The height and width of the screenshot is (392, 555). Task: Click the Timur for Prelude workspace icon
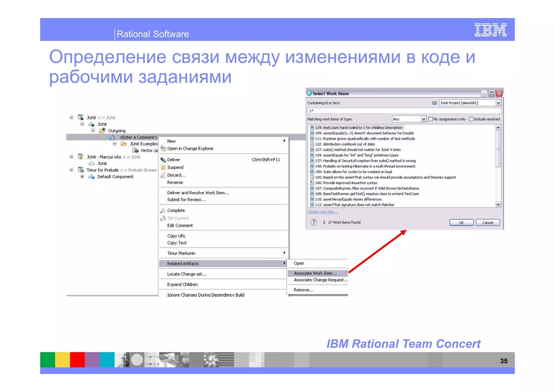tap(81, 170)
